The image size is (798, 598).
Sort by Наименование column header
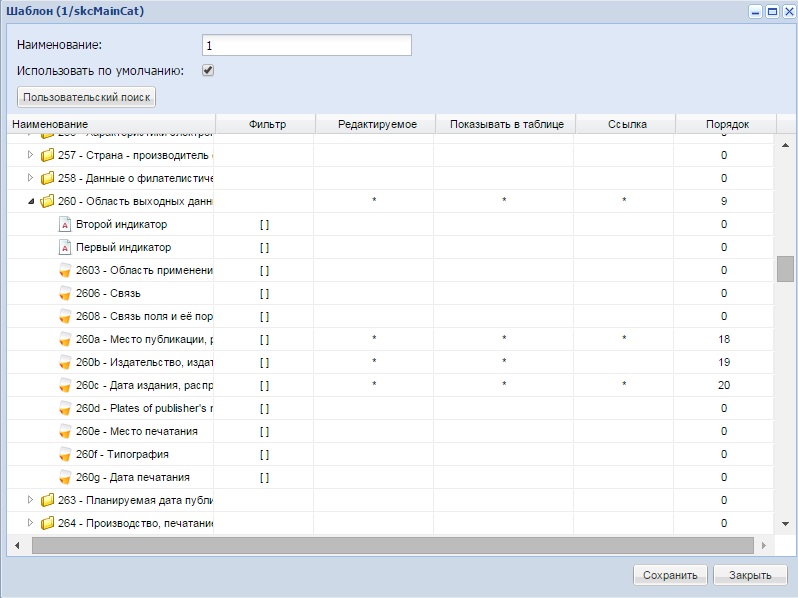pyautogui.click(x=111, y=124)
